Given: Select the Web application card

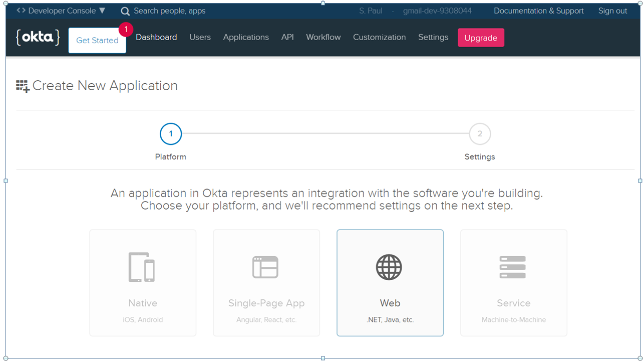Looking at the screenshot, I should (x=390, y=282).
